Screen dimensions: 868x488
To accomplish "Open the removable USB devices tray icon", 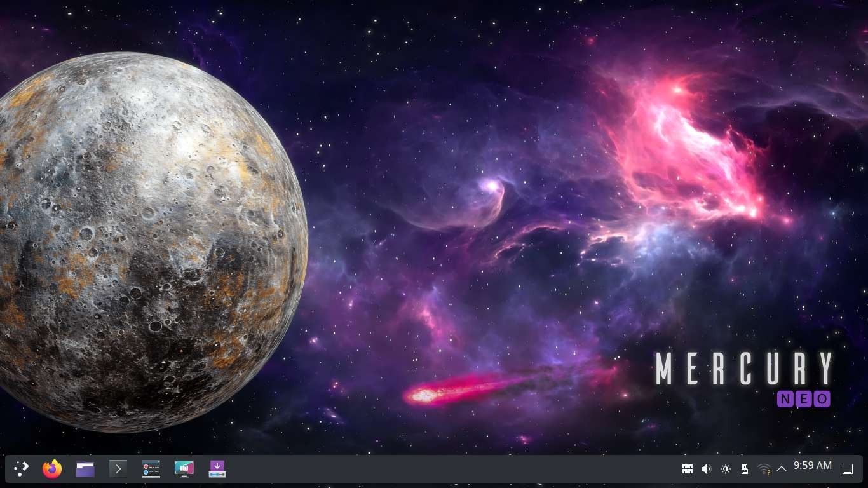I will (x=745, y=469).
